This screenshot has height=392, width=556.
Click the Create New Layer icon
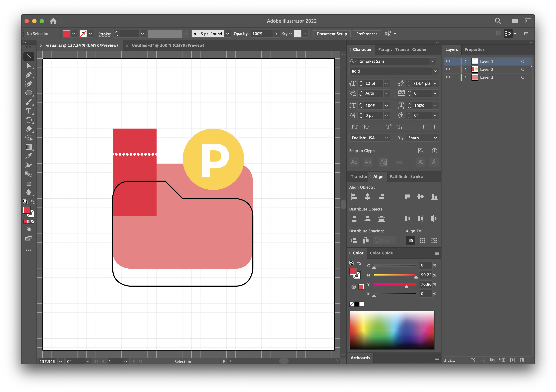click(x=512, y=360)
